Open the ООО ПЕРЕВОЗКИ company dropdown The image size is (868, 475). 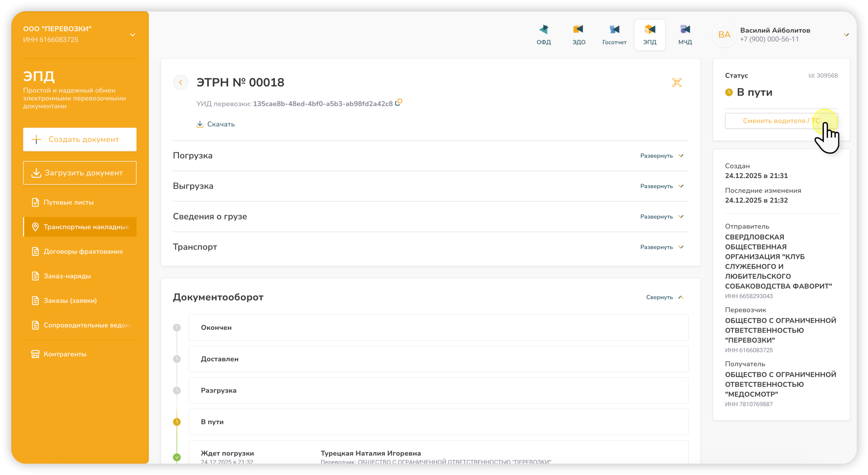click(x=133, y=35)
